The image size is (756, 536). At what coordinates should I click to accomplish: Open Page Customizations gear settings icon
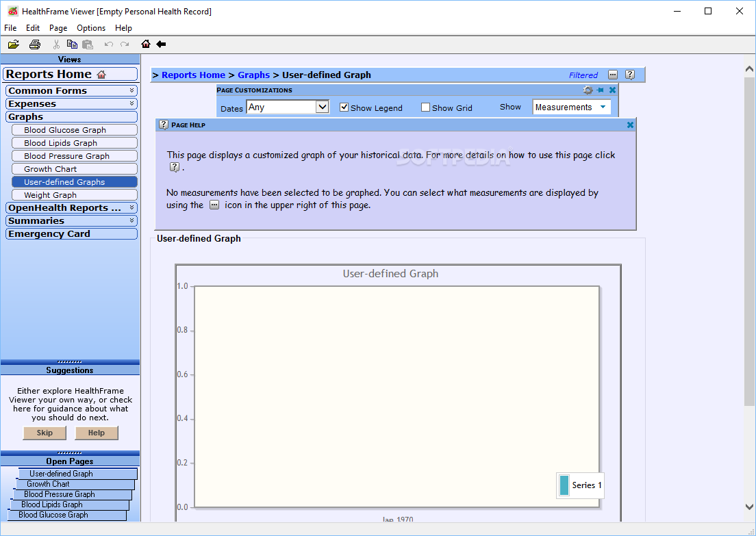point(588,90)
